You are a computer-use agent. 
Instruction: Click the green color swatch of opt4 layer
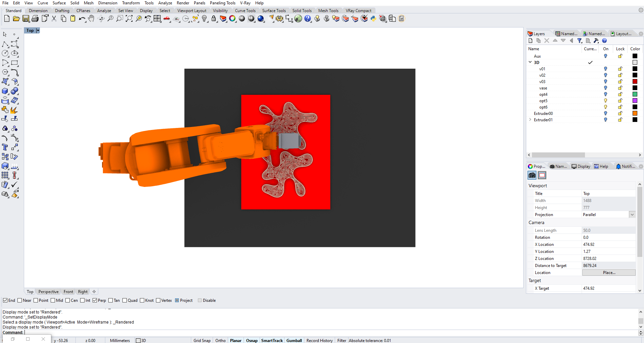(x=635, y=94)
